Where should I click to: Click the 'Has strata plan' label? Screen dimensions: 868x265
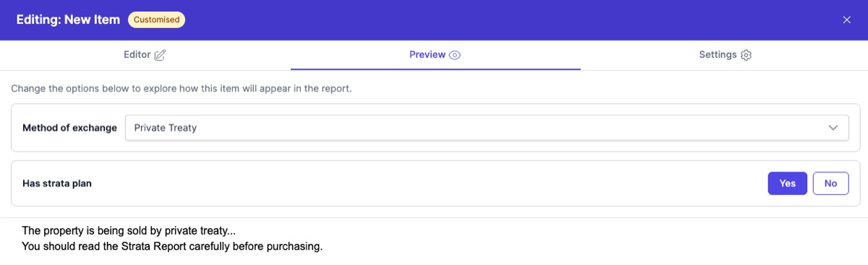pyautogui.click(x=57, y=183)
